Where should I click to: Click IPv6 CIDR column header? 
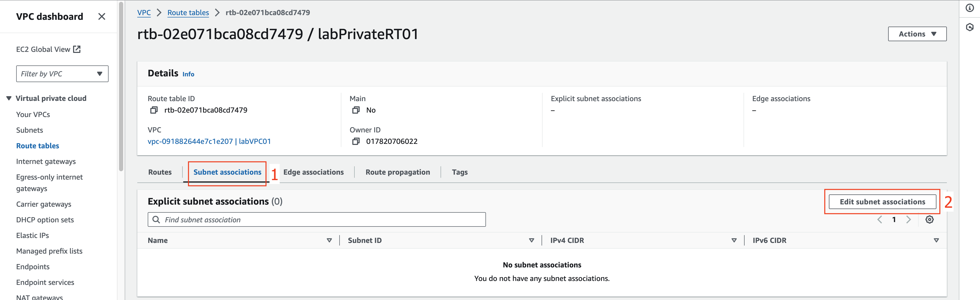(x=769, y=240)
